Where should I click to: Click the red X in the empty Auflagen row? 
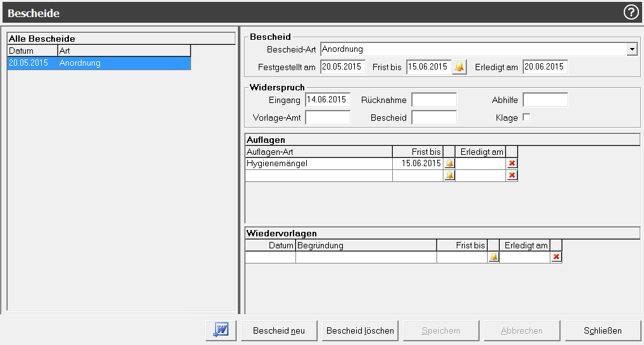point(512,176)
